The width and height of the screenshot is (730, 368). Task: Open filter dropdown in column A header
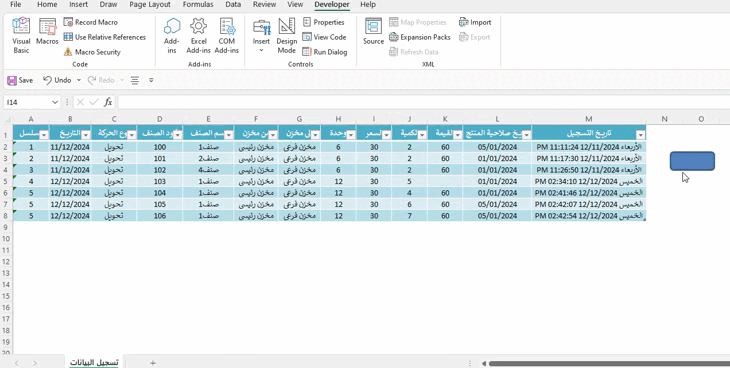point(44,135)
